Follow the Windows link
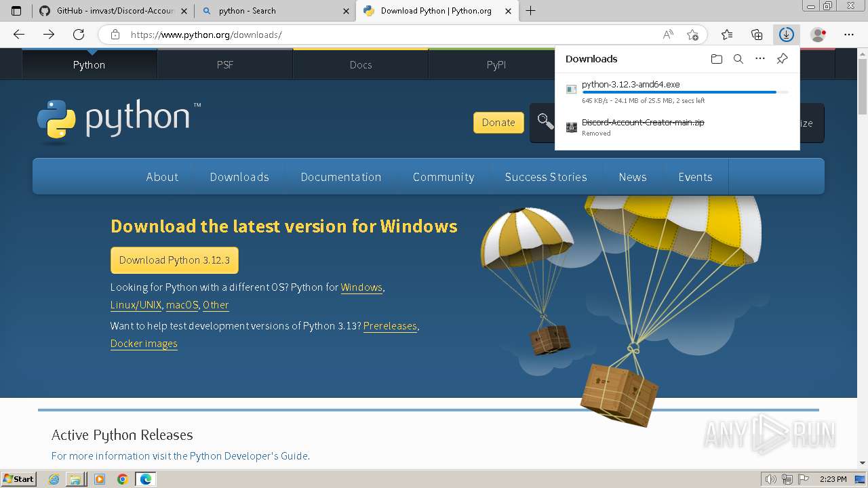Viewport: 868px width, 488px height. pos(361,287)
